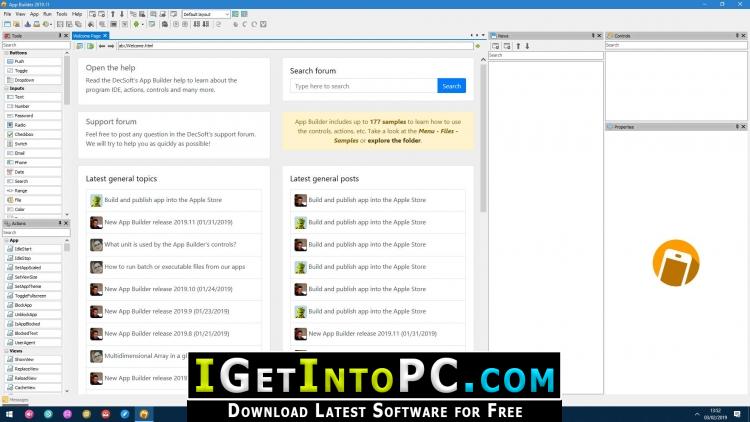The image size is (750, 422).
Task: Open the 'explore the folder' link
Action: [394, 141]
